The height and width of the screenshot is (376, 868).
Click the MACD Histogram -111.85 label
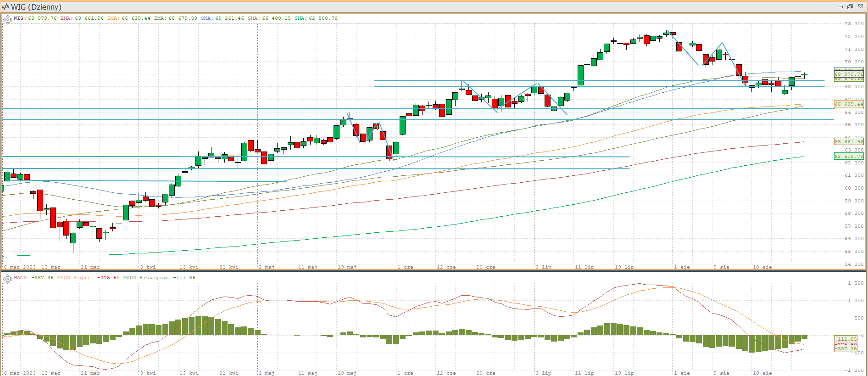point(159,278)
